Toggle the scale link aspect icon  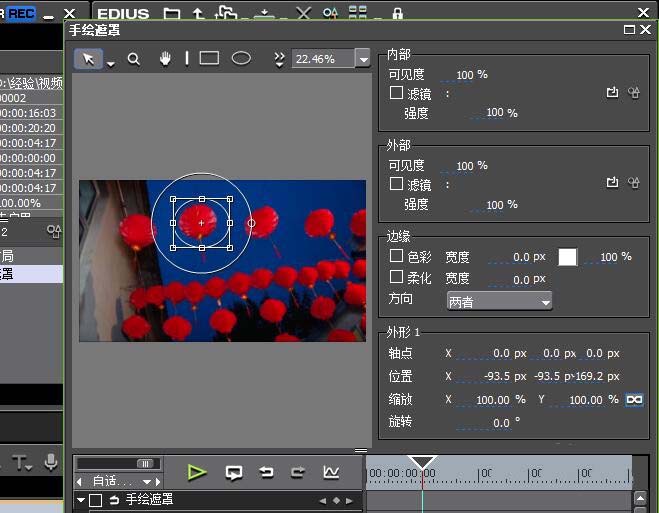tap(634, 399)
